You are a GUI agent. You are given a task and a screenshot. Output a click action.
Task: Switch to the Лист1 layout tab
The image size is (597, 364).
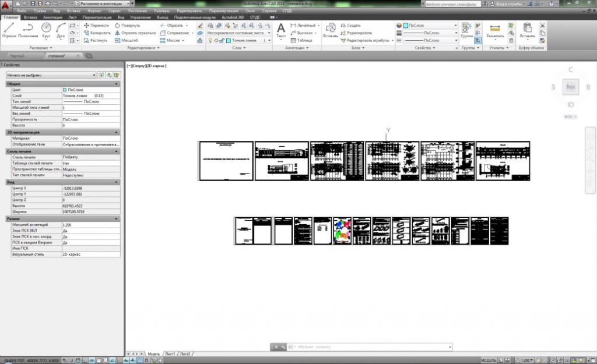[x=170, y=354]
